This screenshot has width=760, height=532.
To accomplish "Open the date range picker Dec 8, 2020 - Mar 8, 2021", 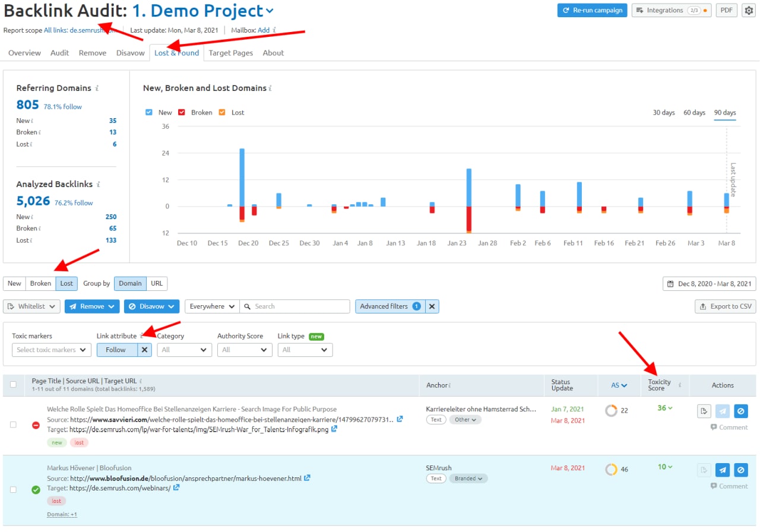I will click(710, 284).
